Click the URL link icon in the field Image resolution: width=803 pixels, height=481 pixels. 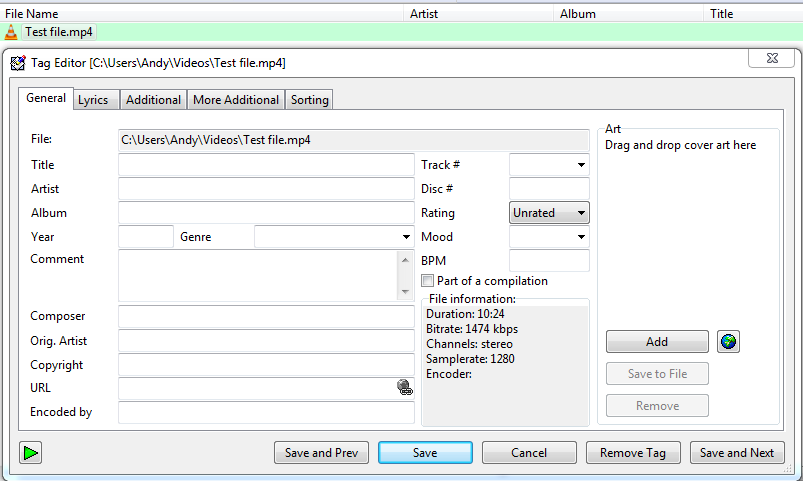click(404, 388)
